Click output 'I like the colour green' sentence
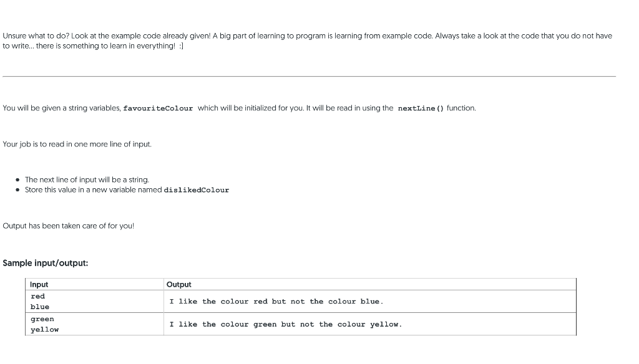Viewport: 639px width, 364px height. (x=286, y=325)
